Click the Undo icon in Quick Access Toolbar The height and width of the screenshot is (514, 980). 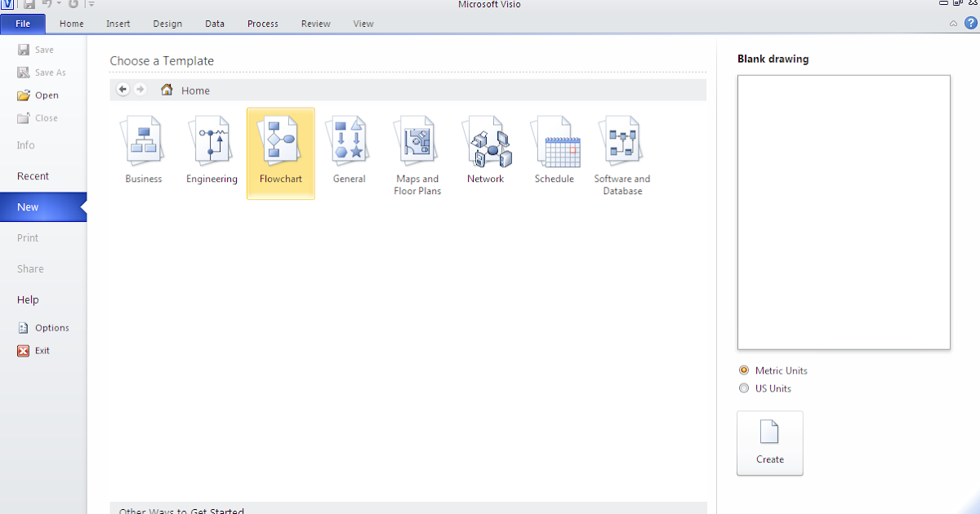coord(47,4)
